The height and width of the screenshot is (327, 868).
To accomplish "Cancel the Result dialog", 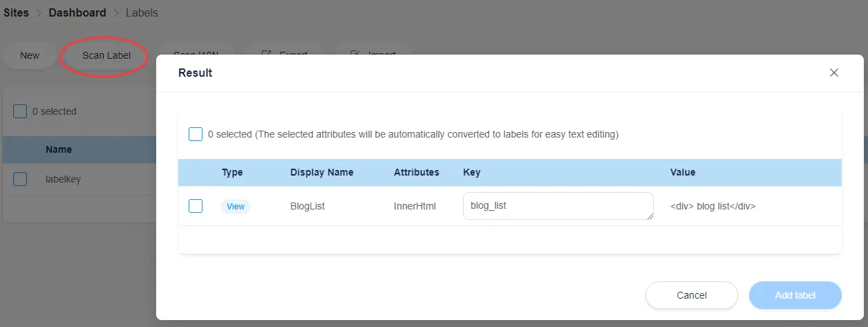I will coord(691,295).
